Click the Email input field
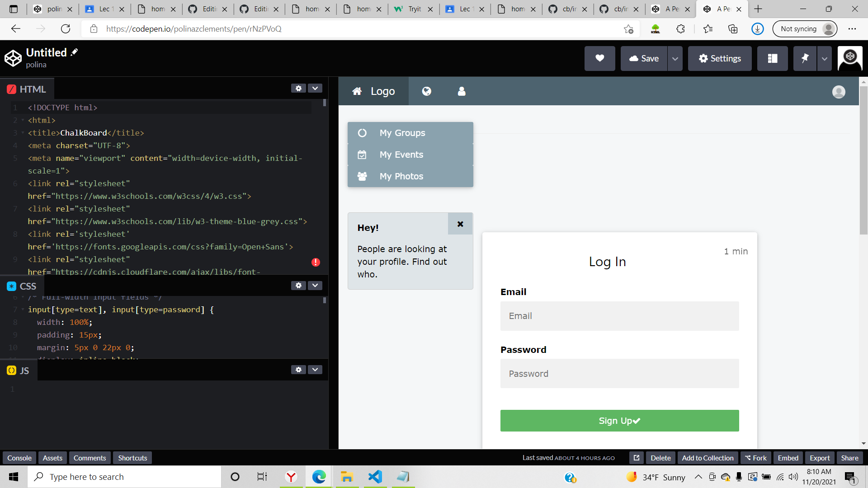The height and width of the screenshot is (488, 868). coord(619,316)
